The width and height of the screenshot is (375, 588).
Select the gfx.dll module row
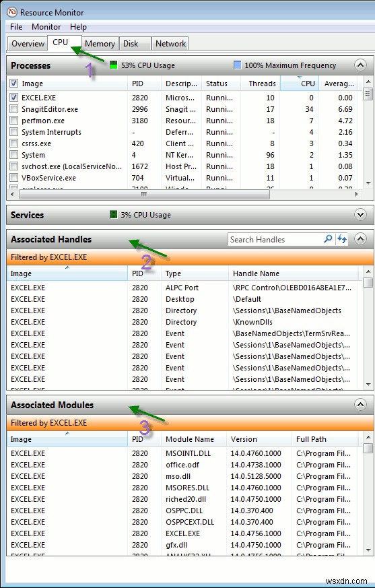coord(182,544)
